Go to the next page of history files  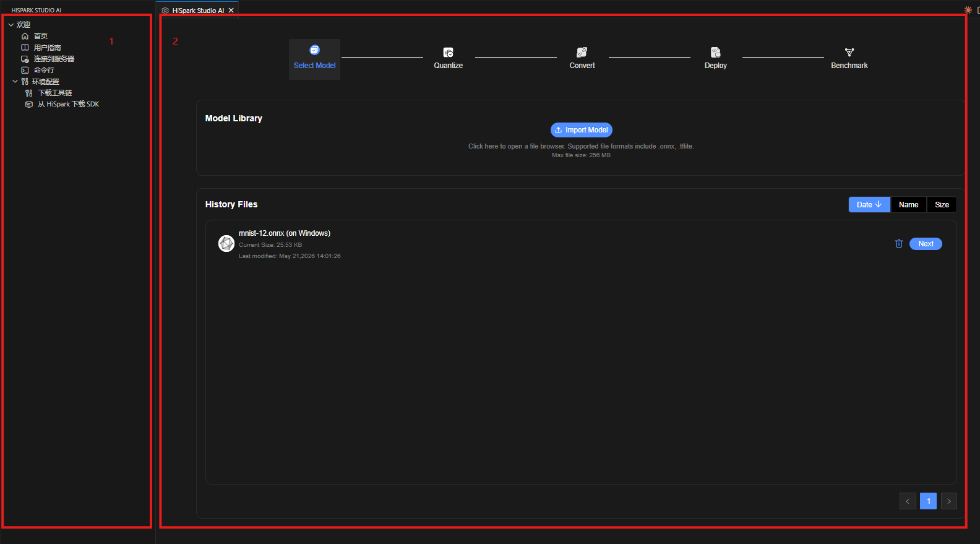[x=949, y=501]
